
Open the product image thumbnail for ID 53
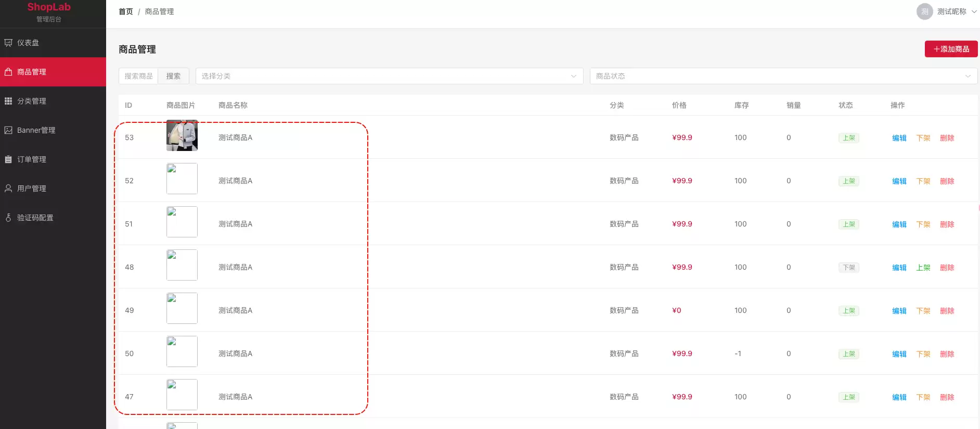coord(182,135)
